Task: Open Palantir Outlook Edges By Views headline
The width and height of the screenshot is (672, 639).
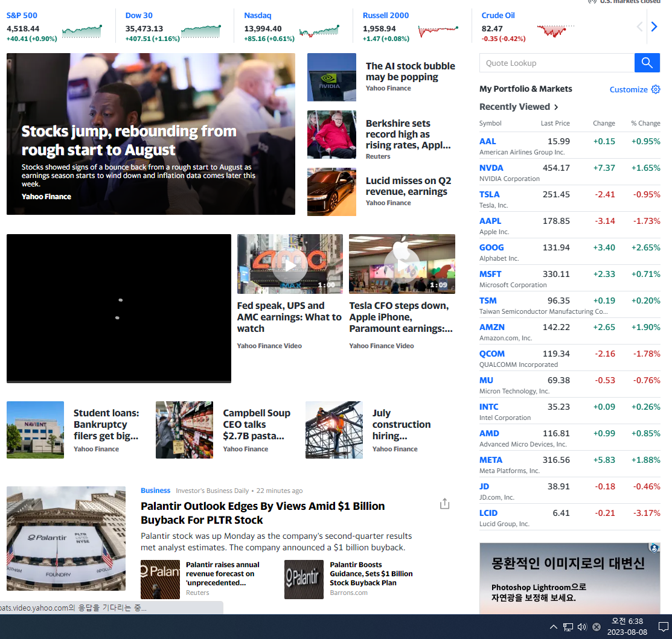Action: [263, 513]
